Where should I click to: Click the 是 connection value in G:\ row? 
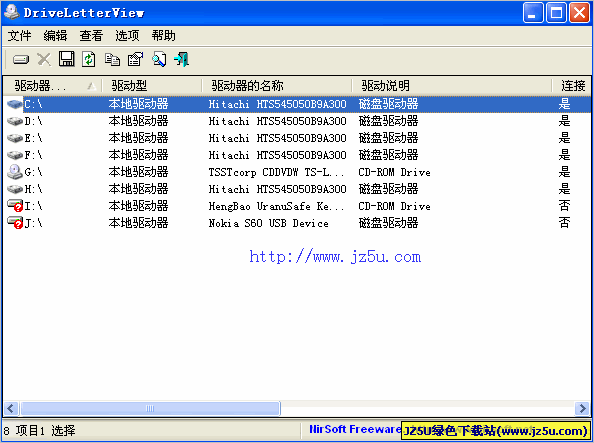pyautogui.click(x=564, y=172)
